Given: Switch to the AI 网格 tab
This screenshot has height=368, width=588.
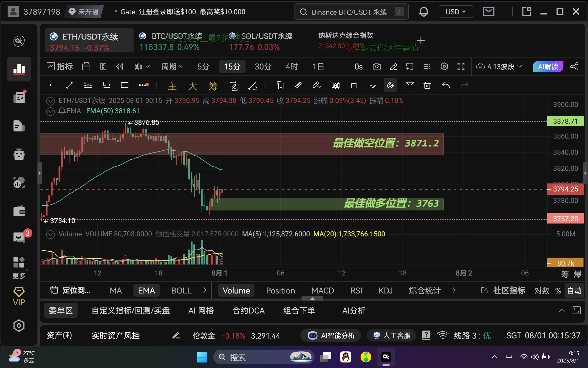Looking at the screenshot, I should [201, 310].
